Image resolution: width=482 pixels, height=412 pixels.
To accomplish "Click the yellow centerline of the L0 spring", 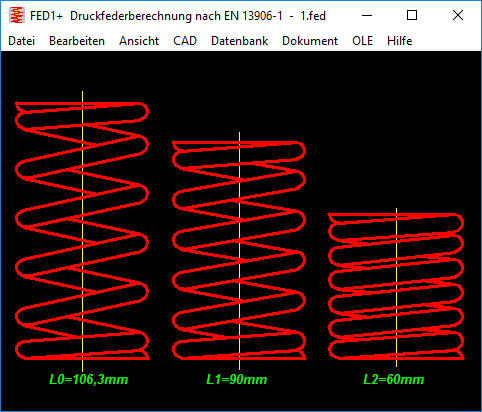I will pyautogui.click(x=82, y=231).
